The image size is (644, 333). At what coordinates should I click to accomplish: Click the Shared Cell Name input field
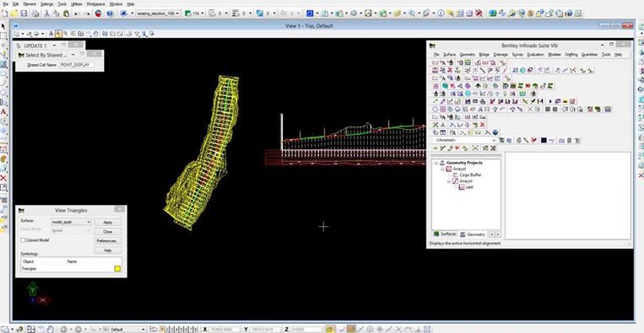click(77, 65)
